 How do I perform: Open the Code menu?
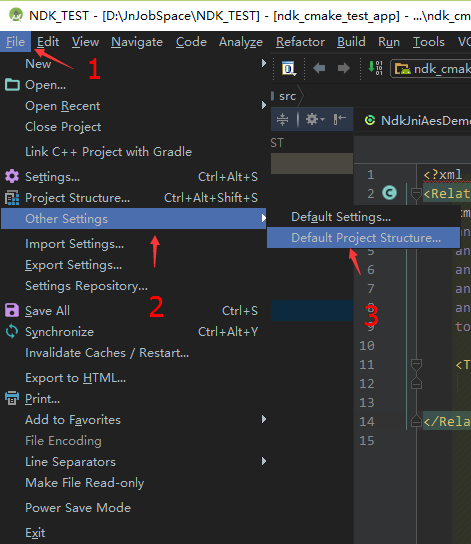tap(191, 42)
